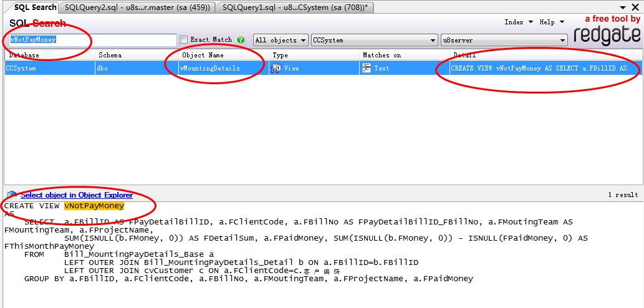Click Select object in Object Explorer link
This screenshot has height=308, width=644.
click(x=76, y=195)
